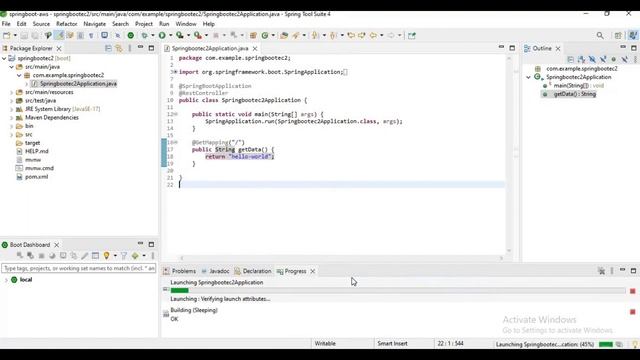Expand the local node in Boot Dashboard
This screenshot has height=360, width=640.
pos(6,280)
